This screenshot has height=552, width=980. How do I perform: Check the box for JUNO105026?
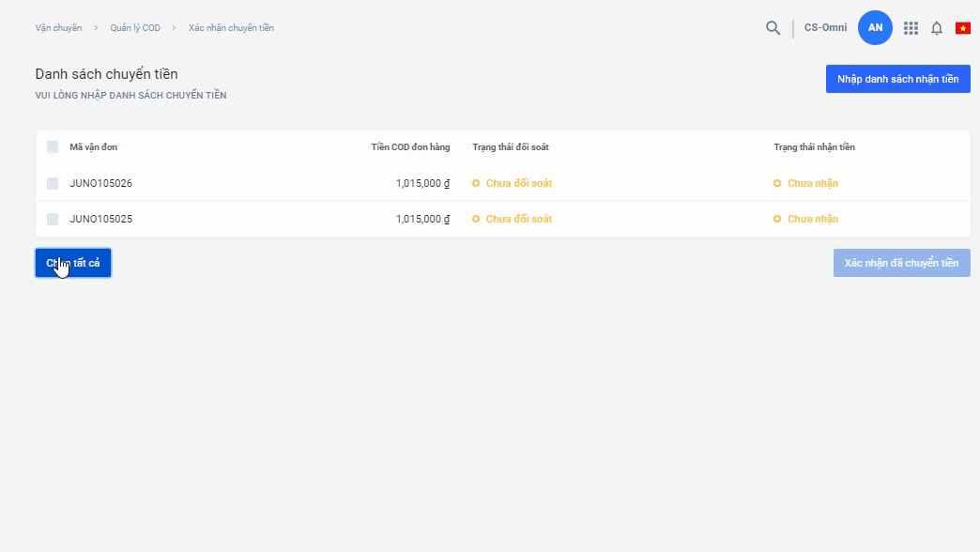(53, 183)
